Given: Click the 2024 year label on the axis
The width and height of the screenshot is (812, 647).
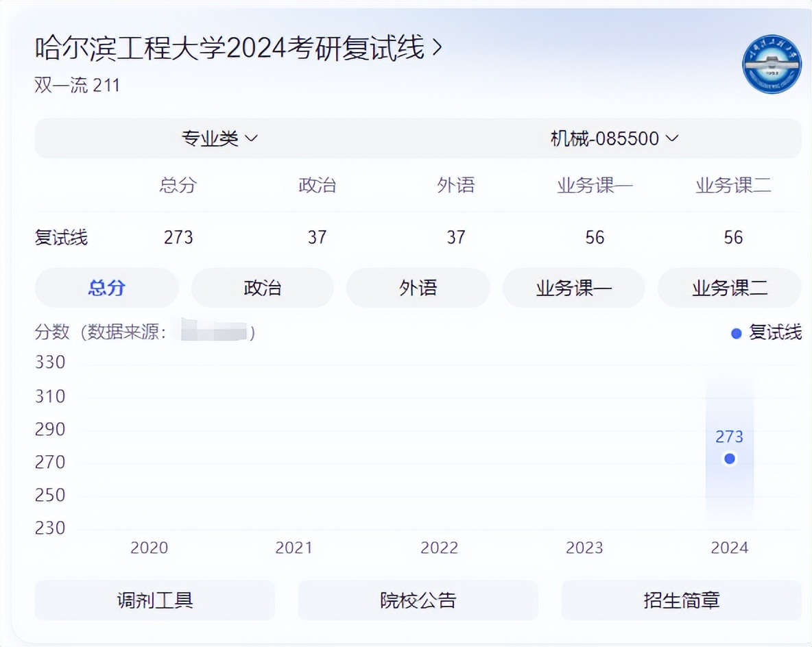Looking at the screenshot, I should coord(730,548).
